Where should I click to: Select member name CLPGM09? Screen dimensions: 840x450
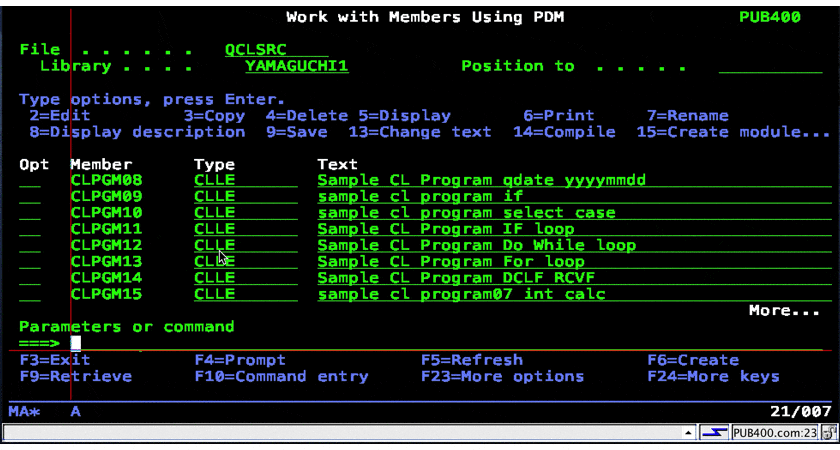[x=107, y=197]
